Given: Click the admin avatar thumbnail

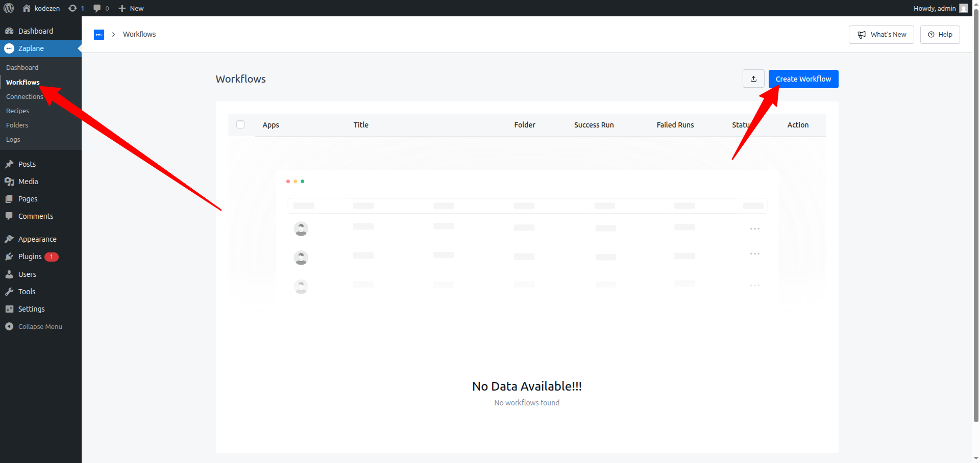Looking at the screenshot, I should (x=964, y=8).
